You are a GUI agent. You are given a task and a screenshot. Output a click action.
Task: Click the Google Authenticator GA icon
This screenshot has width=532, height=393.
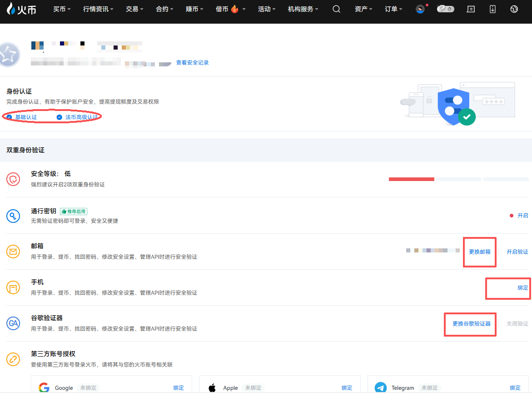coord(13,323)
